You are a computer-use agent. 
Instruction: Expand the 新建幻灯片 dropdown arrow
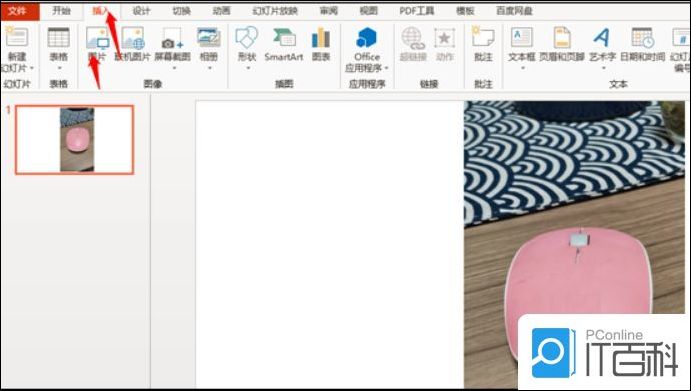[33, 68]
